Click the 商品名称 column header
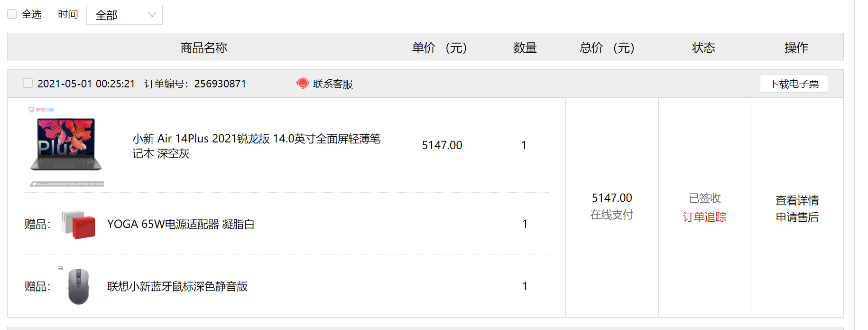Screen dimensions: 868x330 click(204, 47)
